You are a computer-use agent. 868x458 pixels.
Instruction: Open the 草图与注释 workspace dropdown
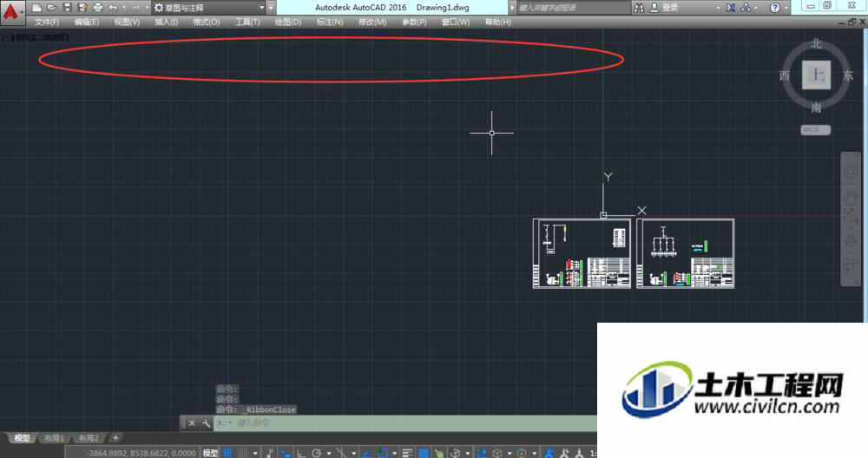point(208,7)
